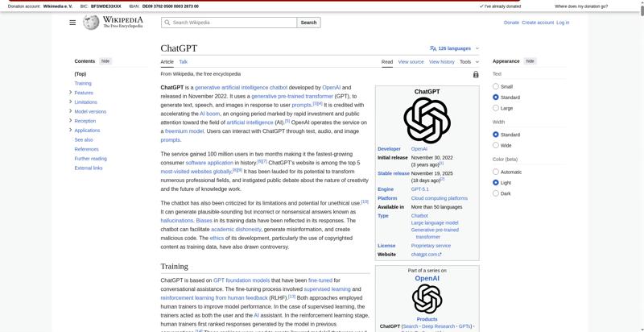Expand the Features section in contents
This screenshot has height=332, width=644.
71,93
